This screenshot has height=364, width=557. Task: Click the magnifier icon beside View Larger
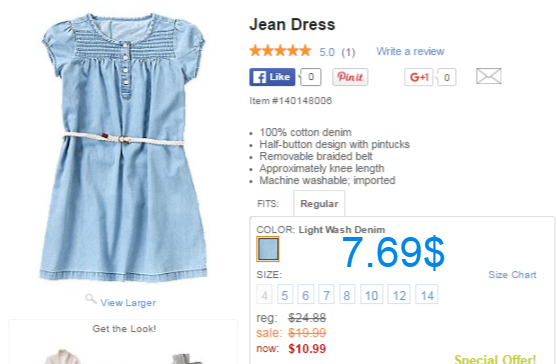(91, 299)
